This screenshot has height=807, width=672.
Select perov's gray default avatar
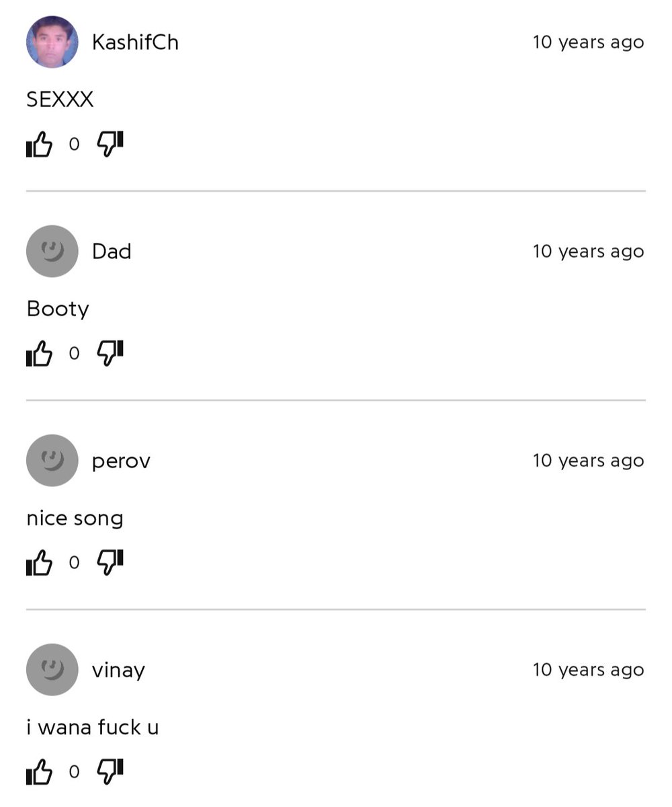(52, 460)
